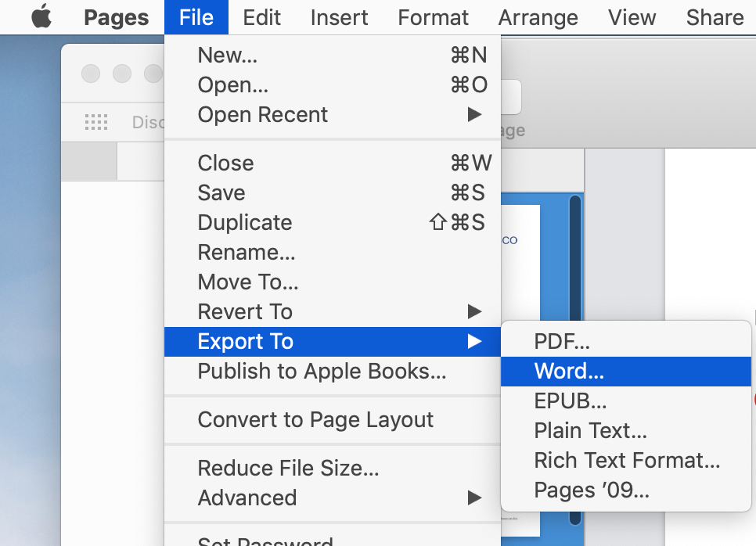Open the Arrange menu
The width and height of the screenshot is (756, 546).
pos(538,17)
